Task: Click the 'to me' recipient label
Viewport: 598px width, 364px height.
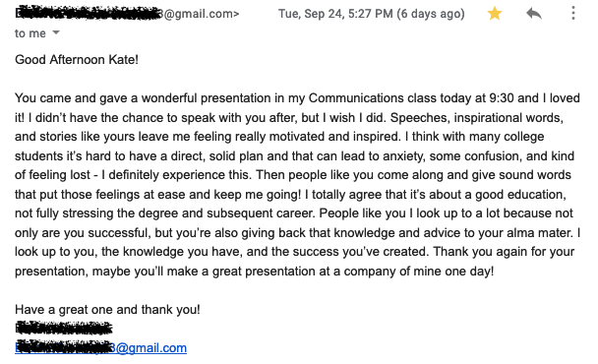Action: (30, 33)
